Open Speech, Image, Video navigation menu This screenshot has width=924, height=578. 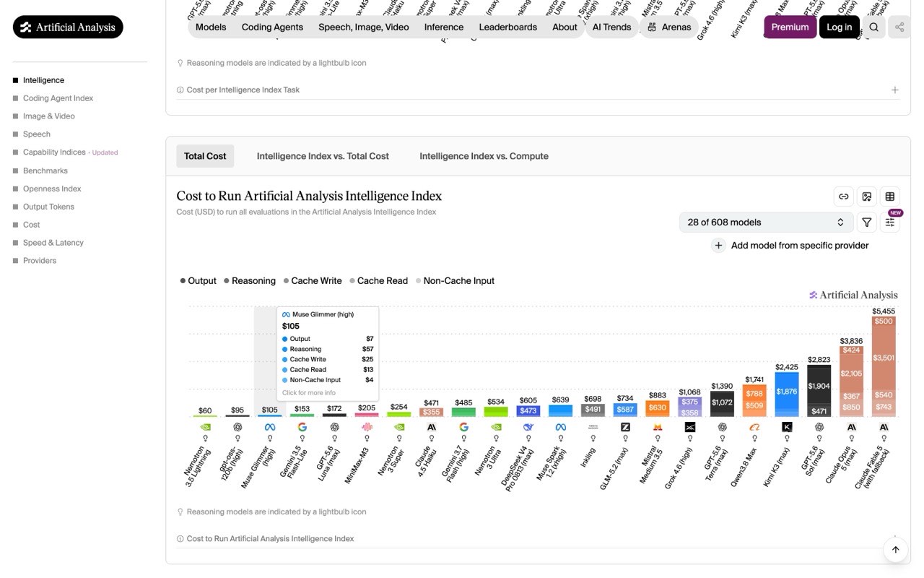[364, 27]
